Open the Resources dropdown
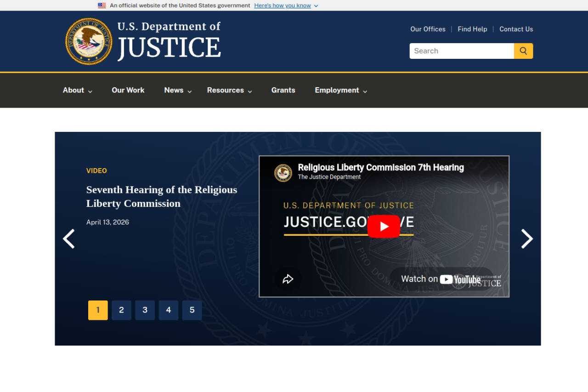Screen dimensions: 588x392 (229, 91)
